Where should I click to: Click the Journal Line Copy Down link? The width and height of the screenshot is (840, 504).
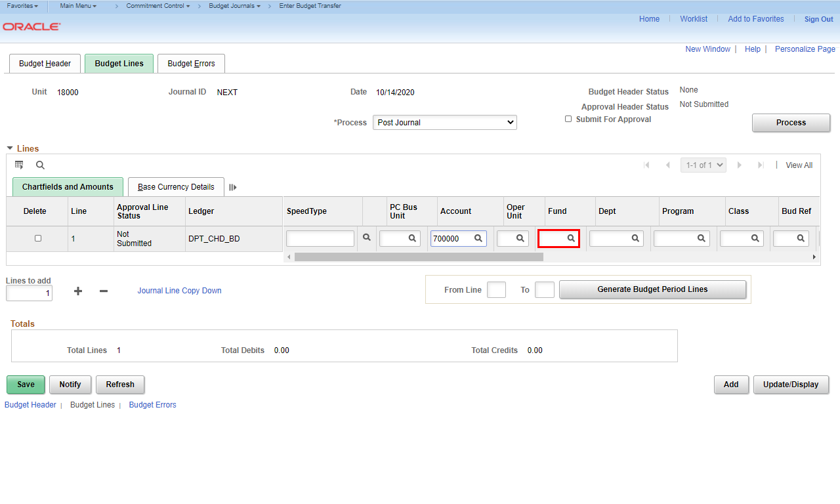pos(179,291)
